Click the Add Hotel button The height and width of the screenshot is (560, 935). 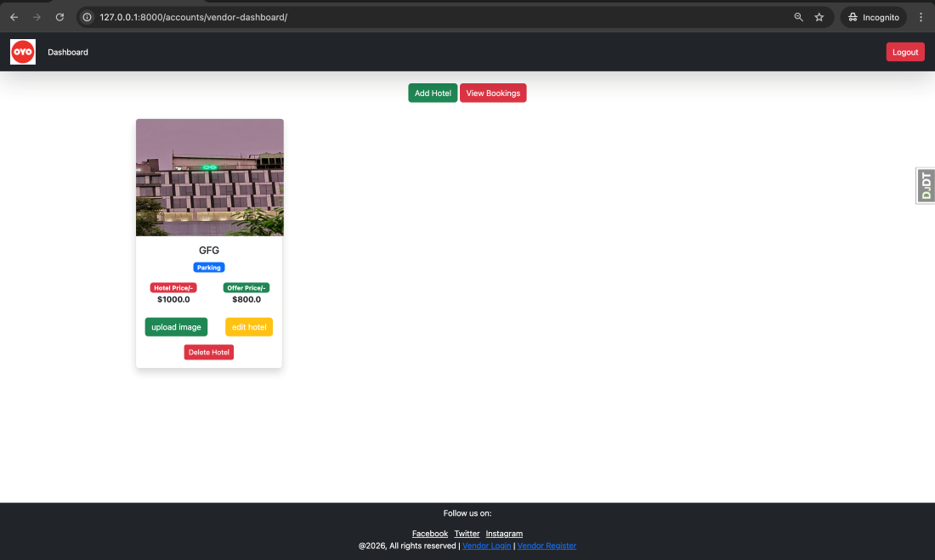tap(433, 93)
